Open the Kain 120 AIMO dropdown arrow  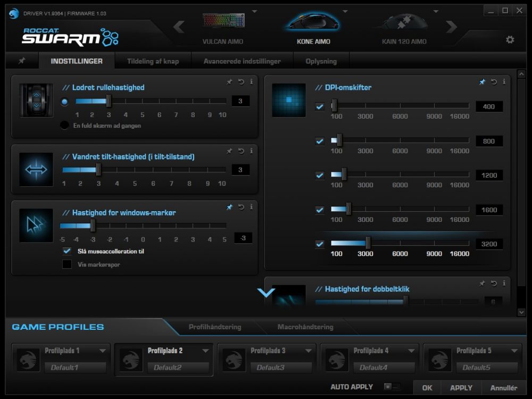point(436,12)
